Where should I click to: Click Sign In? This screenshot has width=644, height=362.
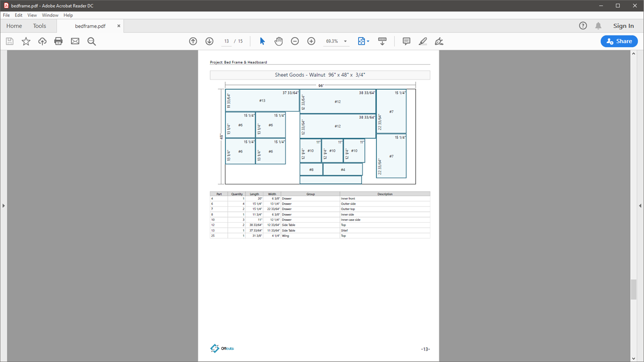(x=623, y=26)
